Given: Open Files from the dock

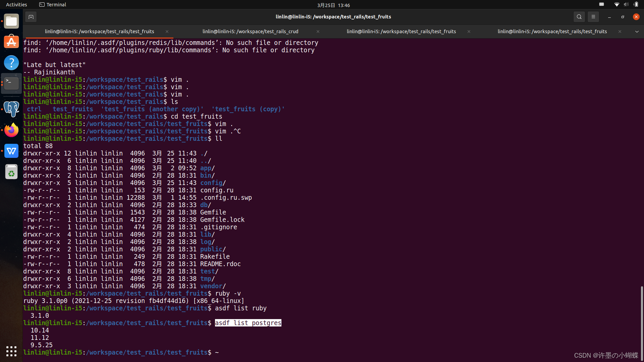Looking at the screenshot, I should click(11, 21).
